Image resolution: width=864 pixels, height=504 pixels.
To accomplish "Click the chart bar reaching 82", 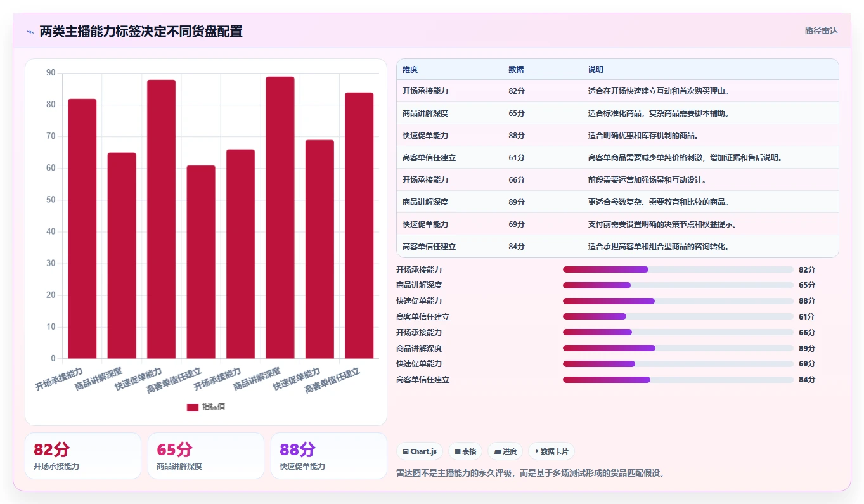I will pos(82,228).
